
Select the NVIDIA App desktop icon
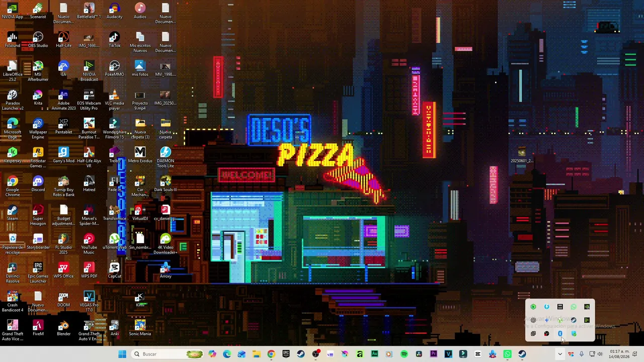pyautogui.click(x=13, y=12)
